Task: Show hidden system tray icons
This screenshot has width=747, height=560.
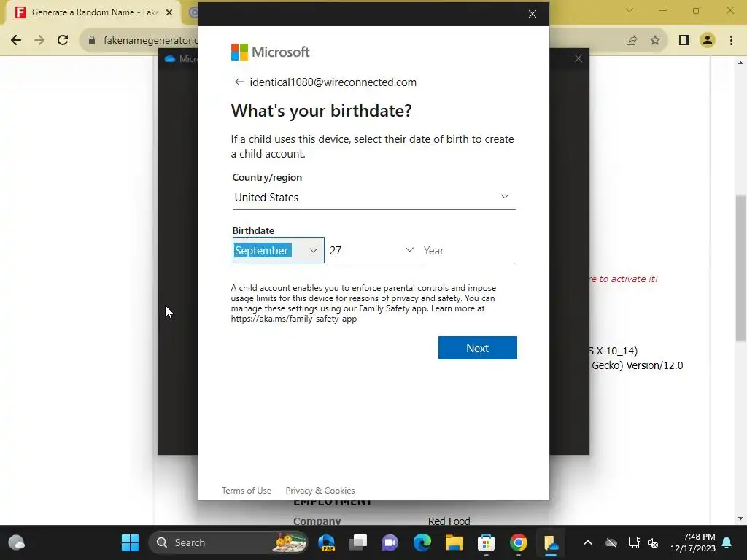Action: [x=588, y=542]
